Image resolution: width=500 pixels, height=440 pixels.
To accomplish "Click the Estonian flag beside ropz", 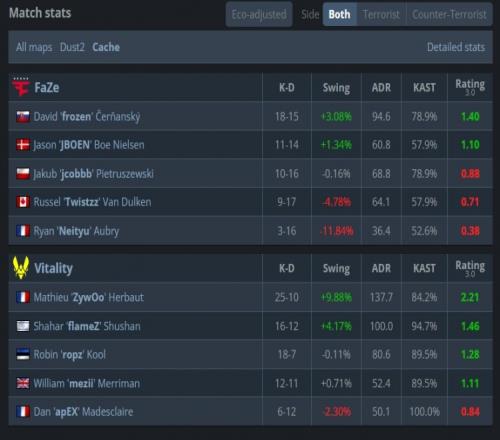I will (23, 354).
